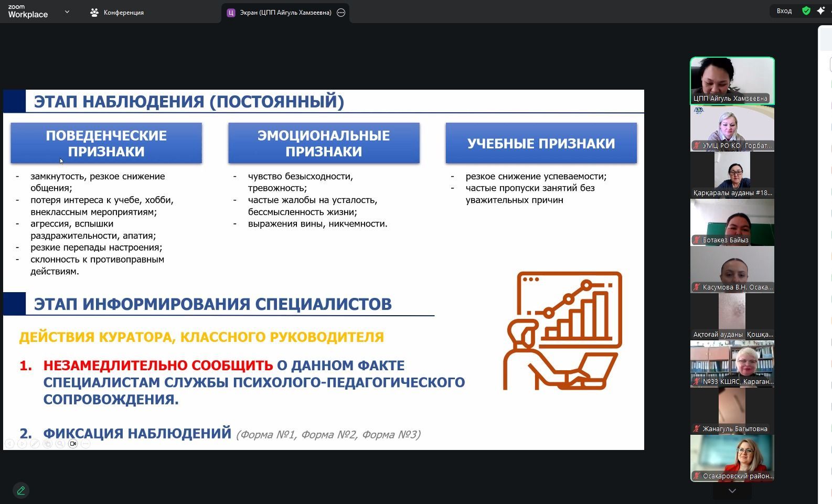
Task: Click the Zoom Workplace logo
Action: [28, 12]
